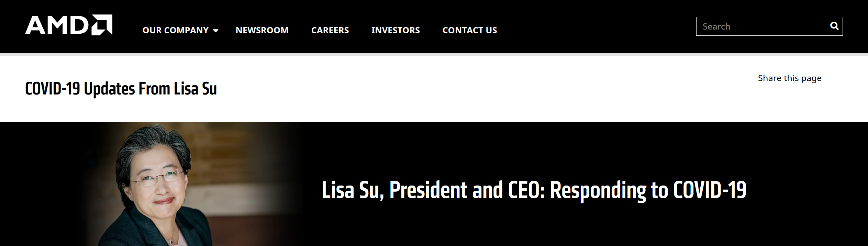The width and height of the screenshot is (868, 246).
Task: Click the Share this page text
Action: click(790, 78)
